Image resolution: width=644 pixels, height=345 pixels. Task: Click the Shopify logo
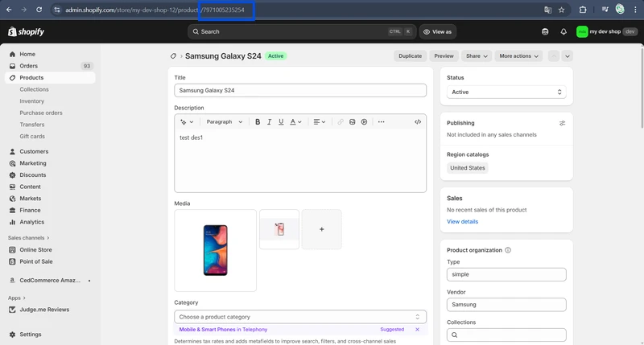coord(26,31)
